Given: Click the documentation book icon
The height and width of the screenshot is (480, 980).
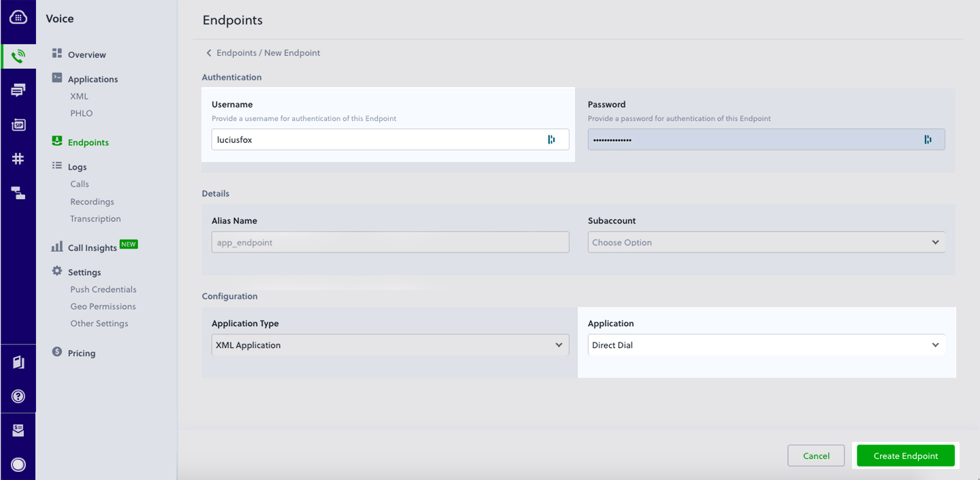Looking at the screenshot, I should coord(18,362).
